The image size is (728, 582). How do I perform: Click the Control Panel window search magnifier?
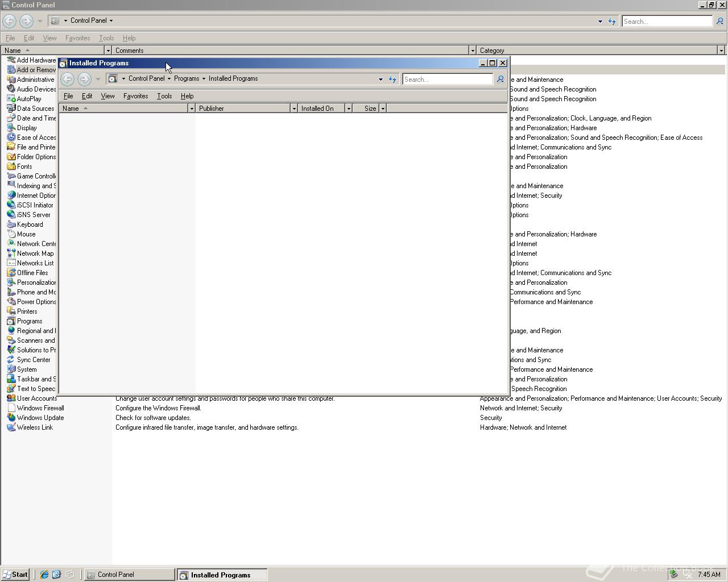(719, 21)
